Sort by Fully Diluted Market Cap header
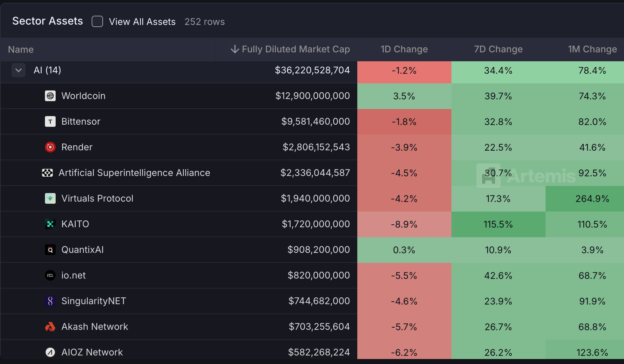Screen dimensions: 624x364 pyautogui.click(x=296, y=49)
